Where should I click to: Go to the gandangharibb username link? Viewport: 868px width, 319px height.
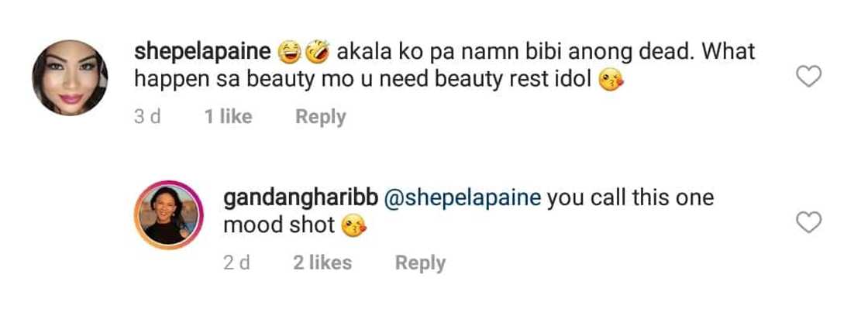pyautogui.click(x=301, y=197)
